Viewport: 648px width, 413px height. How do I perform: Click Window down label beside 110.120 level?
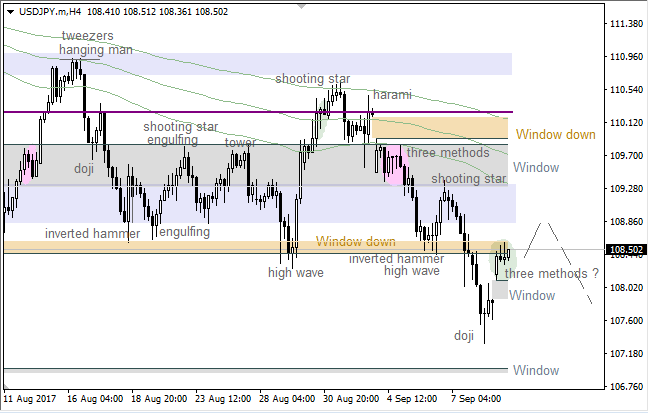tap(555, 134)
